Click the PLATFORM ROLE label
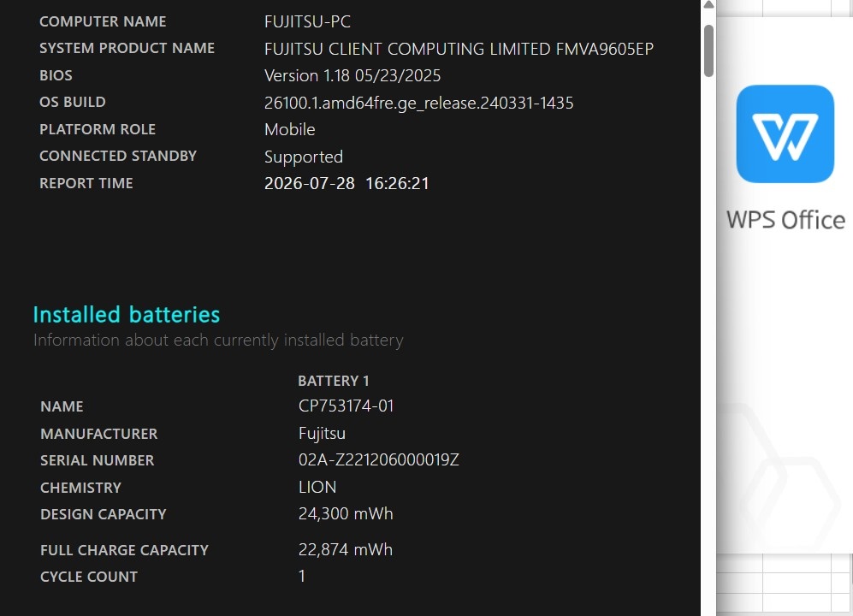Screen dimensions: 853x616 pyautogui.click(x=98, y=129)
